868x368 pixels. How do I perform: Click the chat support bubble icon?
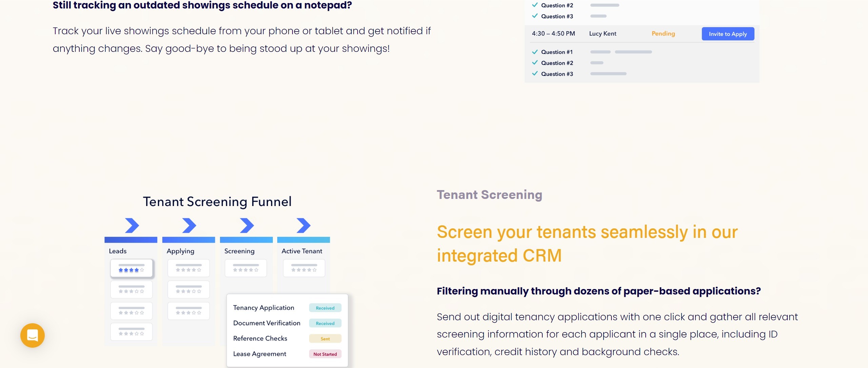tap(32, 336)
